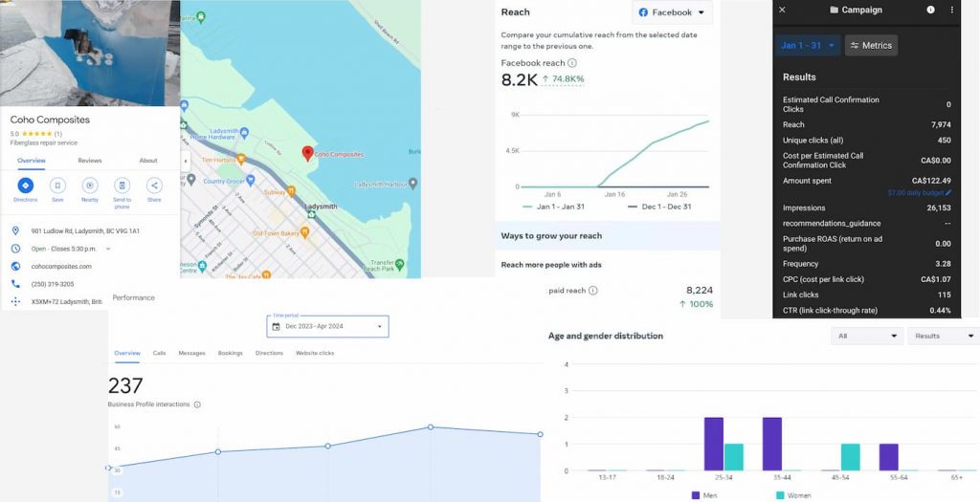Click the Metrics button
980x502 pixels.
871,45
